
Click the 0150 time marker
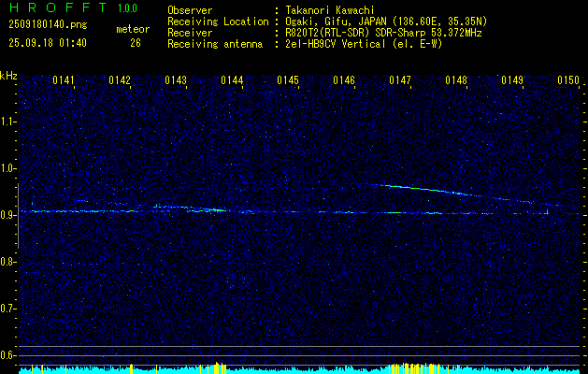(x=568, y=80)
